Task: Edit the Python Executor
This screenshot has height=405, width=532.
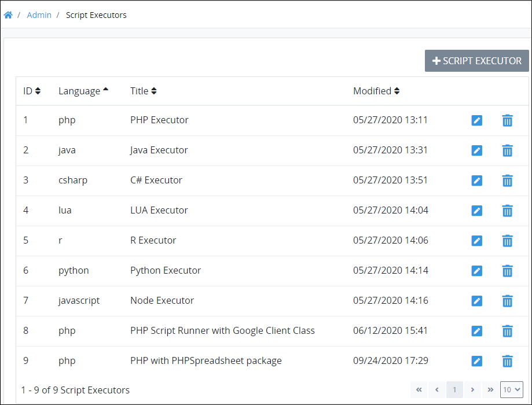Action: 476,271
